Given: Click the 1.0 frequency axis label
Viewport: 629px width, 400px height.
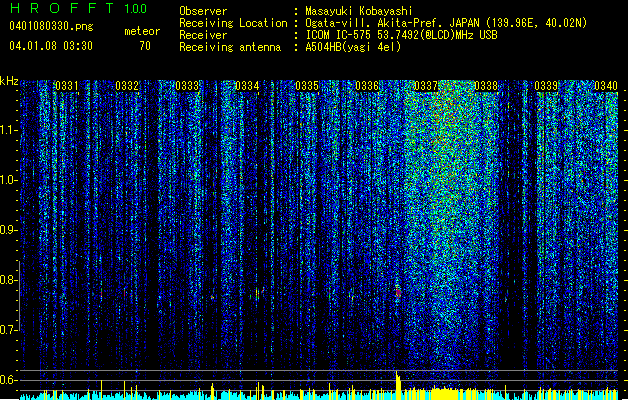Looking at the screenshot, I should click(x=8, y=181).
